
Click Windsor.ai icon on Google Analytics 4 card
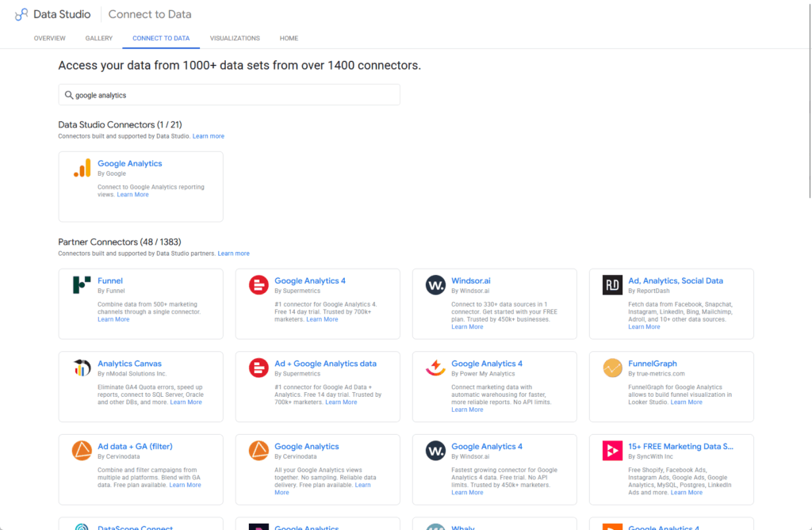[x=435, y=450]
